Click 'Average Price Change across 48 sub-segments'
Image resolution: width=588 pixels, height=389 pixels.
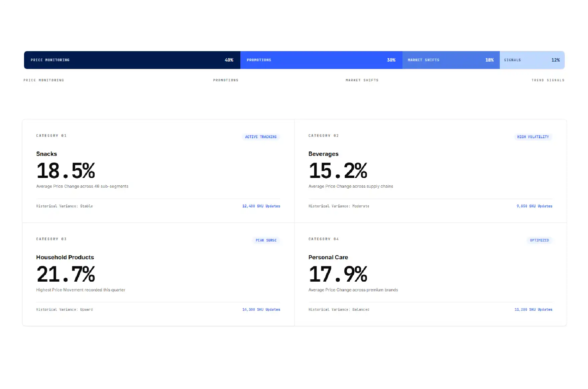[x=82, y=186]
